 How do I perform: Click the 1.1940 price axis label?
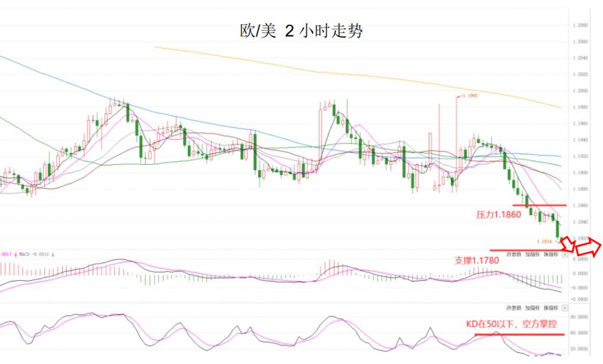point(580,140)
